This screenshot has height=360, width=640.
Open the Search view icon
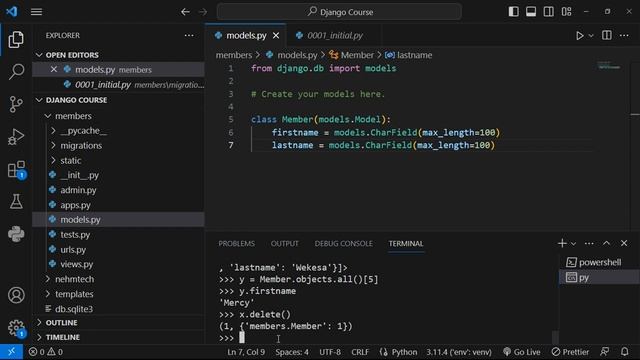tap(16, 71)
